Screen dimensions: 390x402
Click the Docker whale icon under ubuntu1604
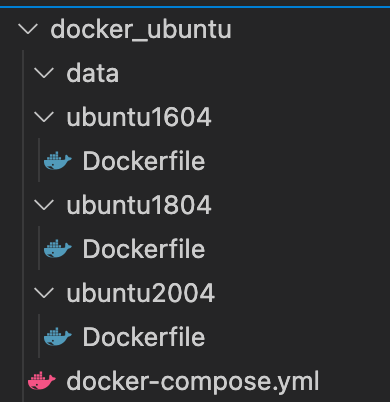pyautogui.click(x=58, y=161)
